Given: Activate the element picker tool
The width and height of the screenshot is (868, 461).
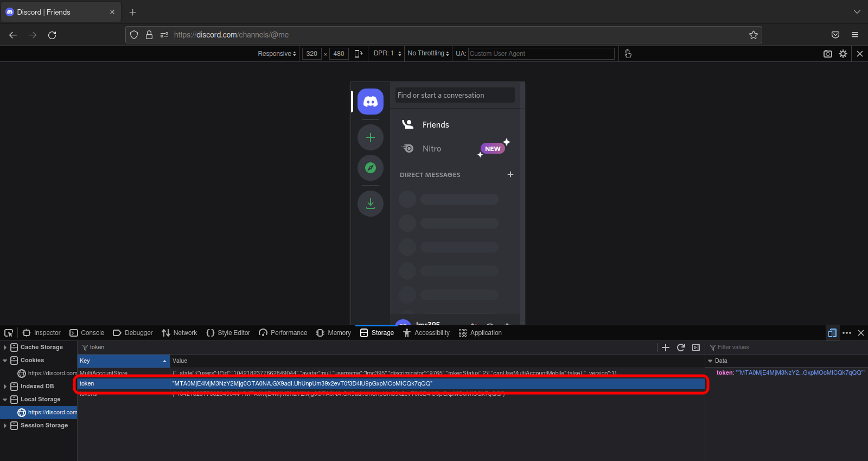Looking at the screenshot, I should point(9,333).
